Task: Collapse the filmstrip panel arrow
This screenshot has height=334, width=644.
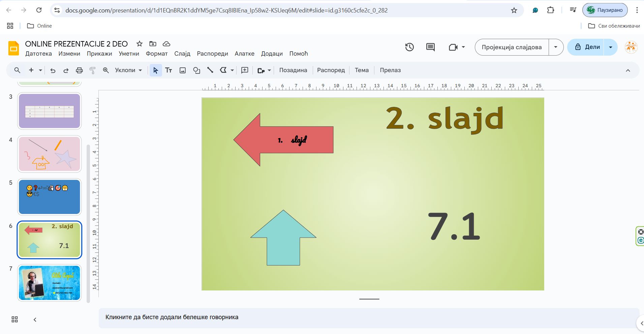Action: (35, 320)
